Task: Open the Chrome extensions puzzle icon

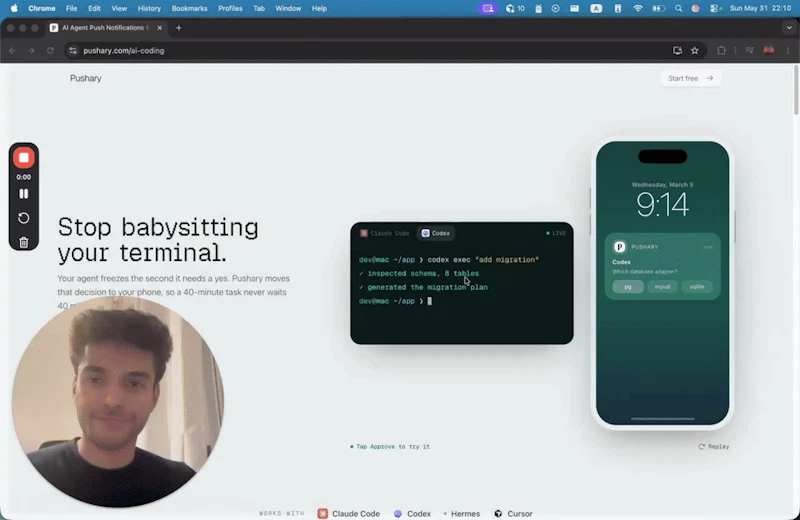Action: [721, 51]
